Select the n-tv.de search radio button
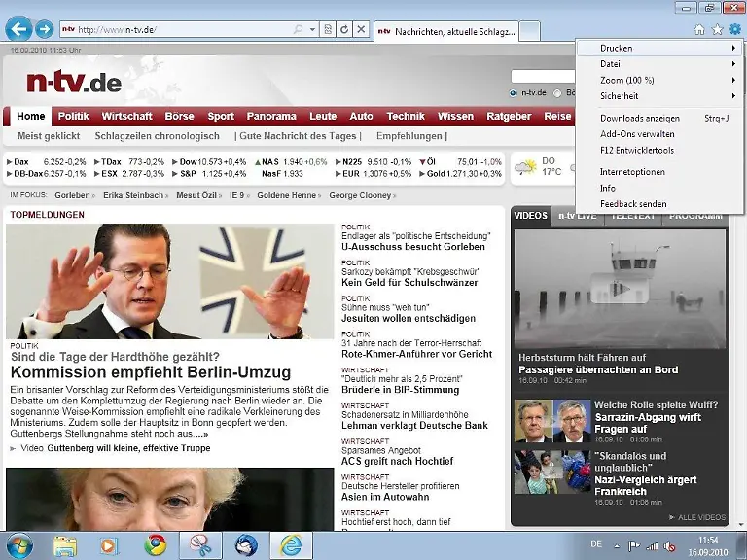This screenshot has width=747, height=560. tap(514, 93)
